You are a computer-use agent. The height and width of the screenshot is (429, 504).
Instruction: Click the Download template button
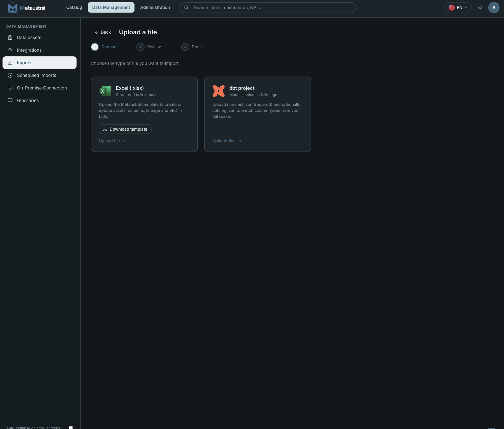(125, 129)
